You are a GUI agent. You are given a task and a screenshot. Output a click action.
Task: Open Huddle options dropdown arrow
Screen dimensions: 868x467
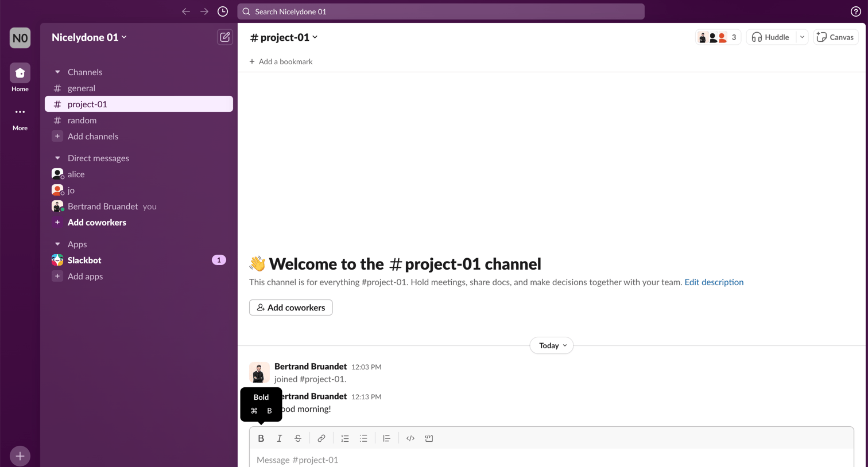(802, 37)
